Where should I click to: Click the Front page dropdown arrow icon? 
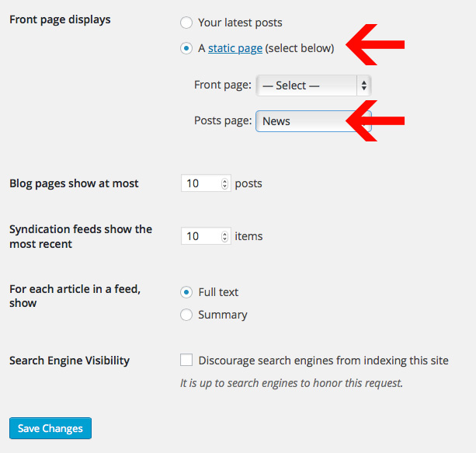point(364,85)
